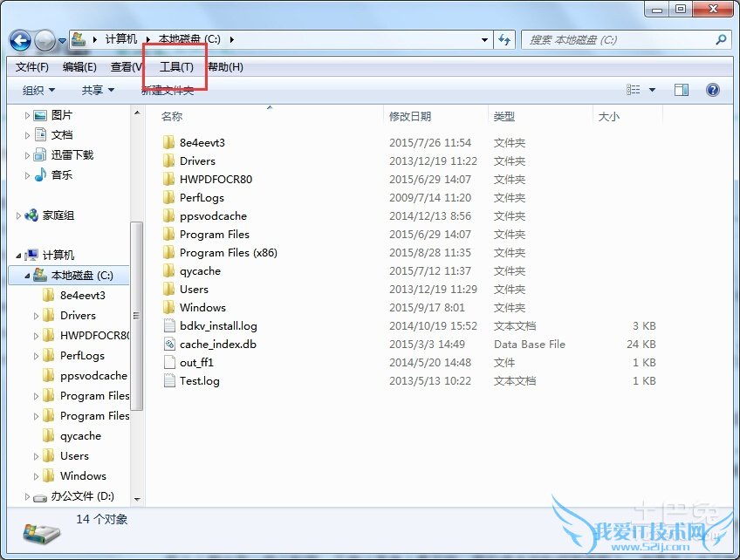Select the 8e4eevt3 folder icon in the file list
Image resolution: width=740 pixels, height=560 pixels.
click(168, 142)
